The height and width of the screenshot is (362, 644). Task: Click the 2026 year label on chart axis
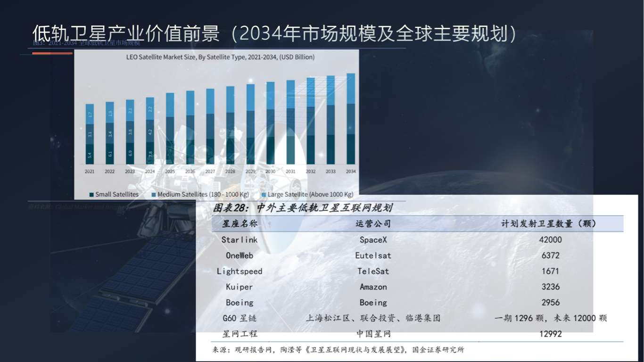[x=190, y=172]
